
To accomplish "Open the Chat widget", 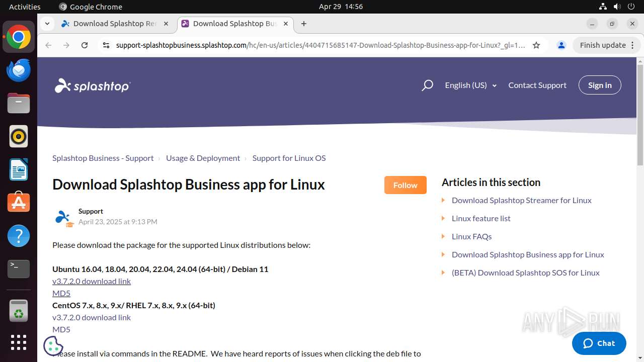I will (599, 343).
